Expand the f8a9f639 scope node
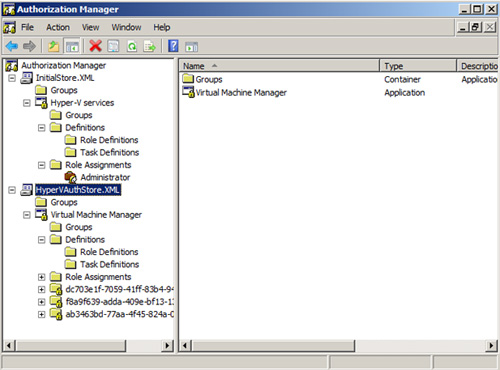 41,302
